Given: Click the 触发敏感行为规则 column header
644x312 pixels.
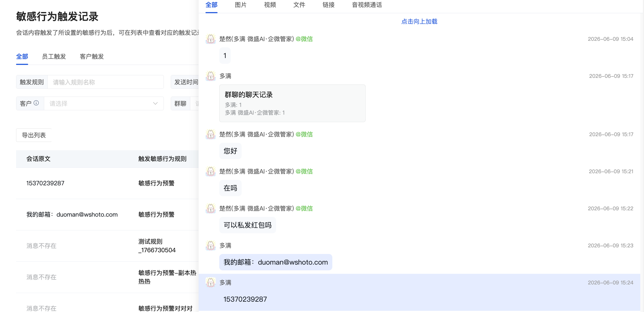Looking at the screenshot, I should (x=162, y=159).
